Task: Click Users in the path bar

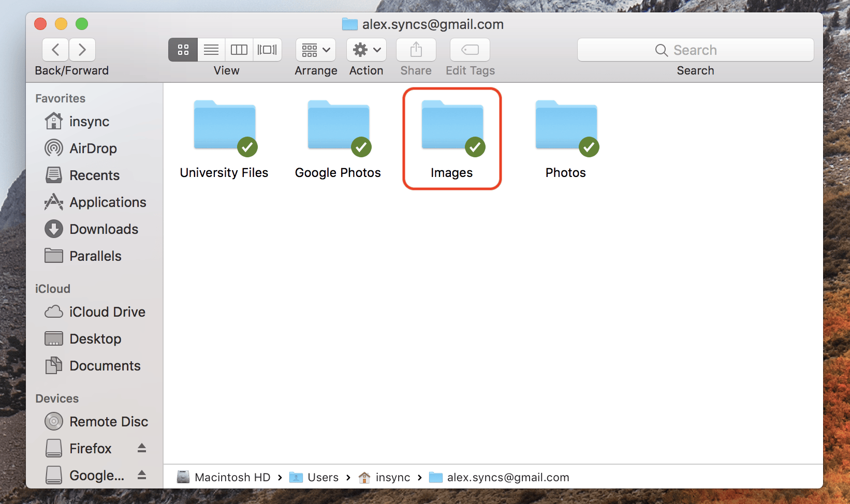Action: (x=314, y=477)
